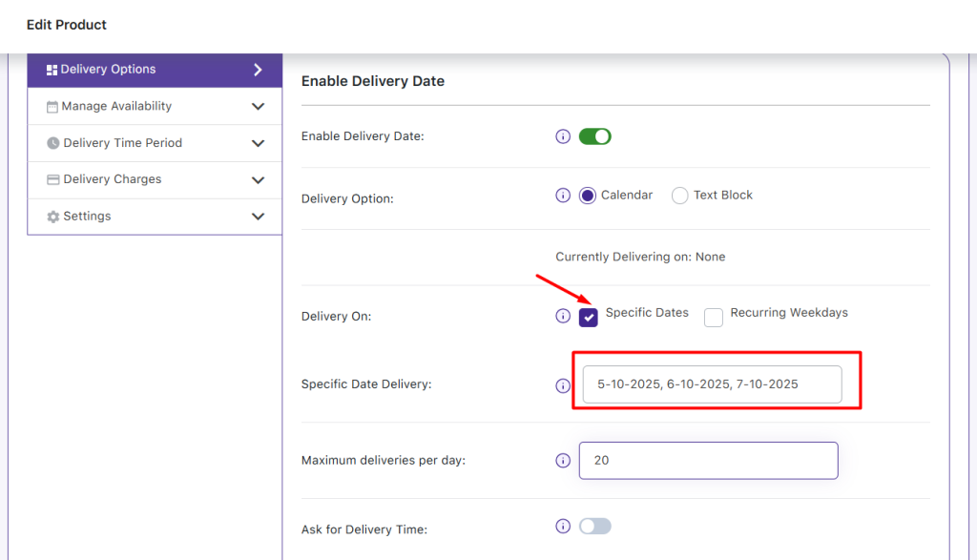Click info icon for Ask for Delivery Time
Viewport: 977px width, 560px height.
(563, 527)
